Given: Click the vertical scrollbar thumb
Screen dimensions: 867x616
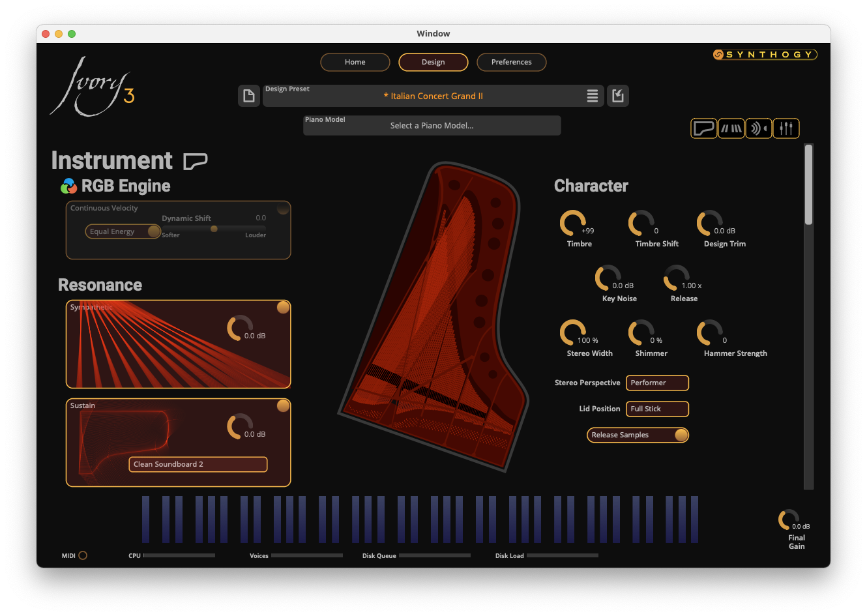Looking at the screenshot, I should coord(808,184).
